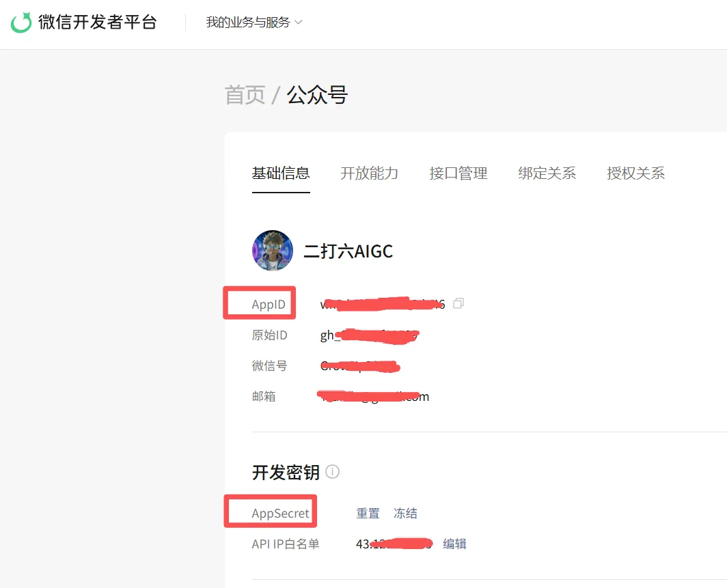Click the AppSecret label
The image size is (727, 588).
pos(281,514)
